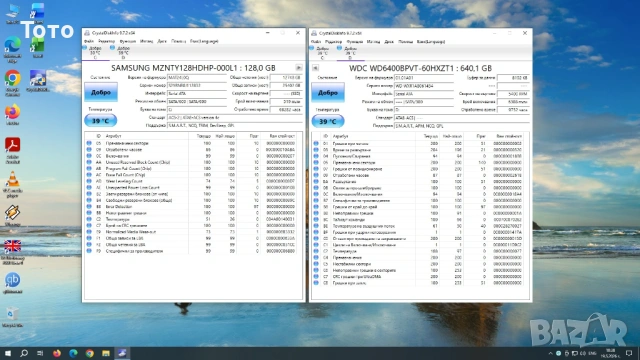Open Task View in taskbar

coord(40,353)
